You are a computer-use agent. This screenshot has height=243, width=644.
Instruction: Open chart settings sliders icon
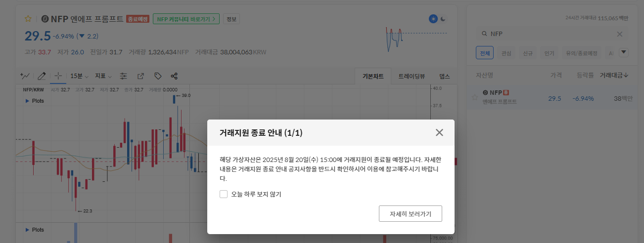coord(124,76)
